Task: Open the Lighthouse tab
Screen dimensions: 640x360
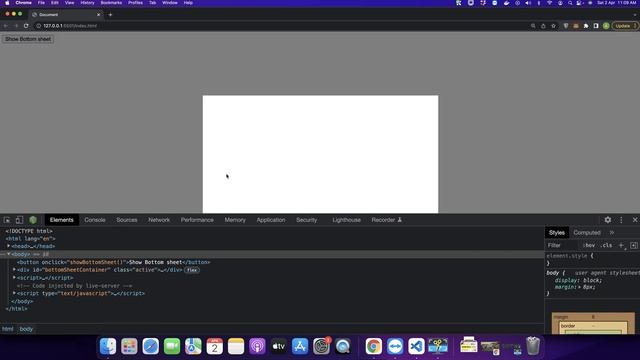Action: [x=346, y=220]
